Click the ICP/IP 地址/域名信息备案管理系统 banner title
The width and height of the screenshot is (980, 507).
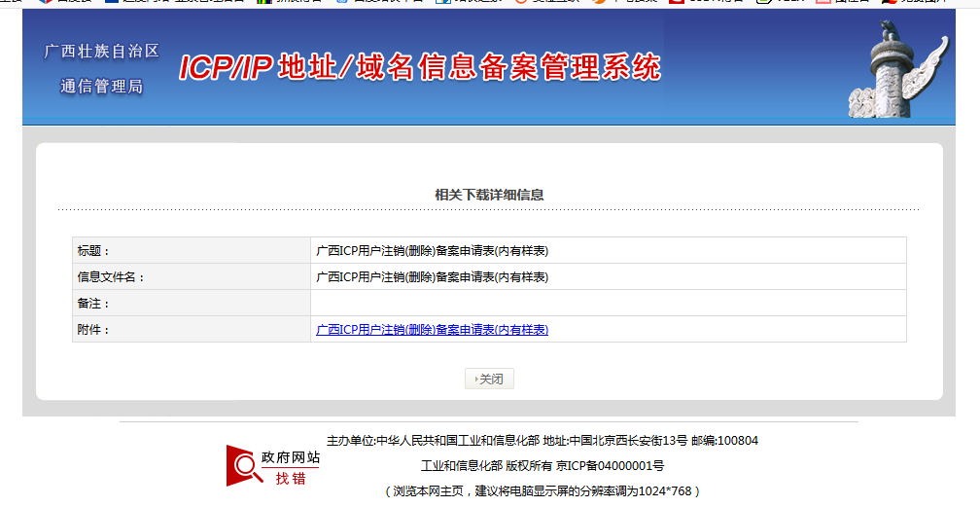(420, 67)
